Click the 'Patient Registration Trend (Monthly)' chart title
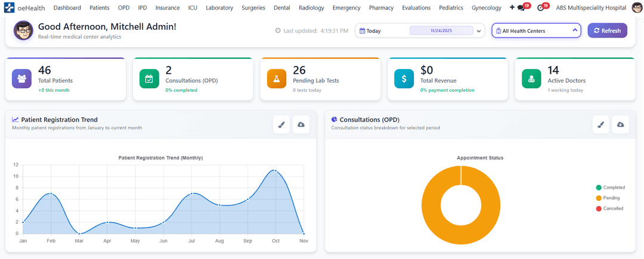Viewport: 644px width, 259px height. 160,158
